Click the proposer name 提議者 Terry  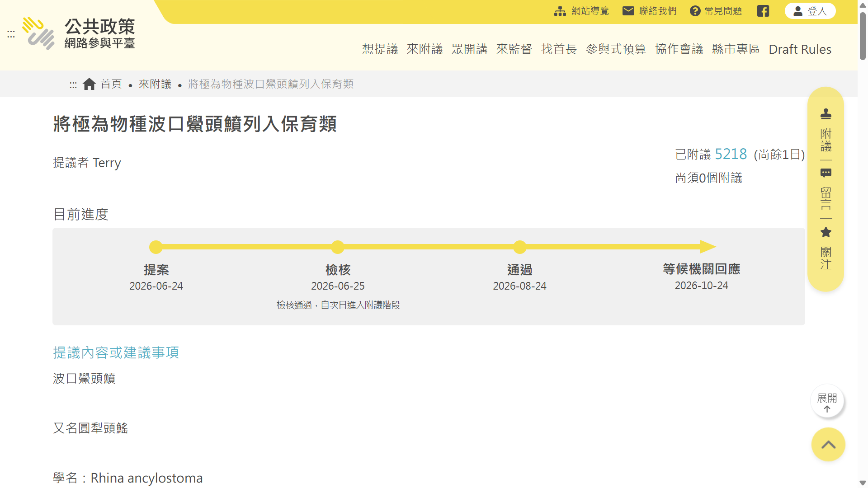87,163
